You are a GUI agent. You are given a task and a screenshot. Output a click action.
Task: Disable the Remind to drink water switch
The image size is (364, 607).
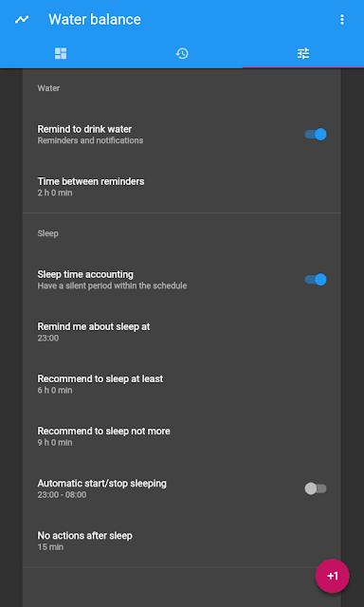(316, 135)
